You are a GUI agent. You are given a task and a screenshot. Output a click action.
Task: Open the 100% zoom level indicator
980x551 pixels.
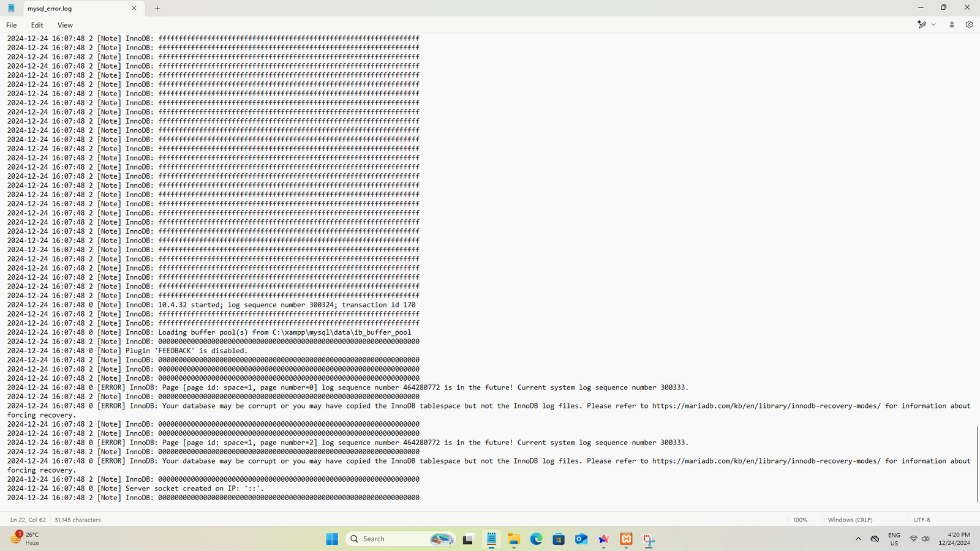(x=800, y=520)
